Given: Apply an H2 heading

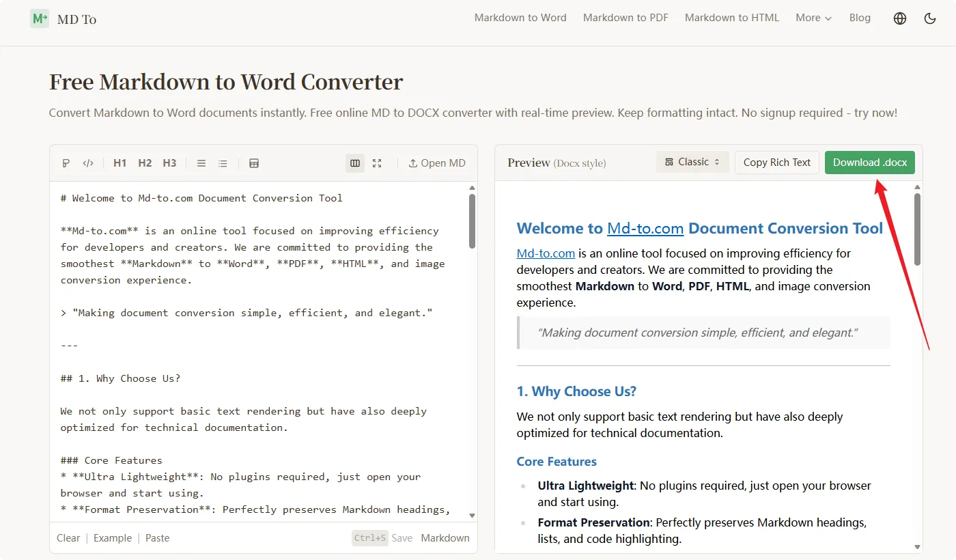Looking at the screenshot, I should point(144,163).
